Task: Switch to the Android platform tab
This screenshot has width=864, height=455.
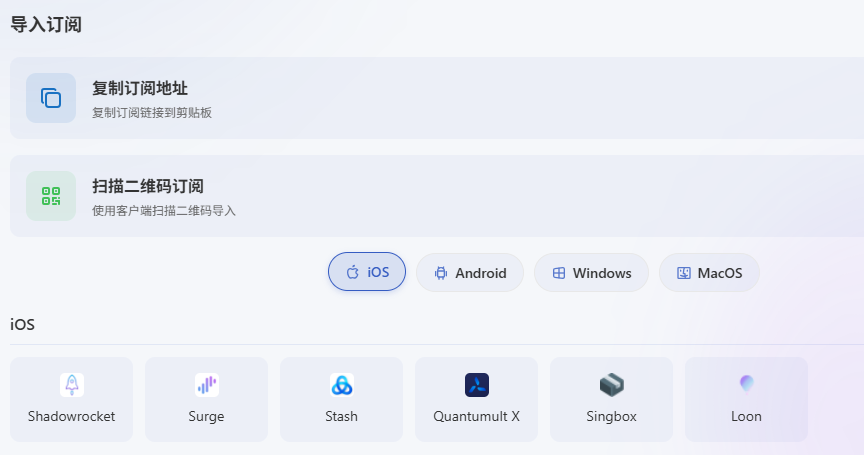Action: point(469,273)
